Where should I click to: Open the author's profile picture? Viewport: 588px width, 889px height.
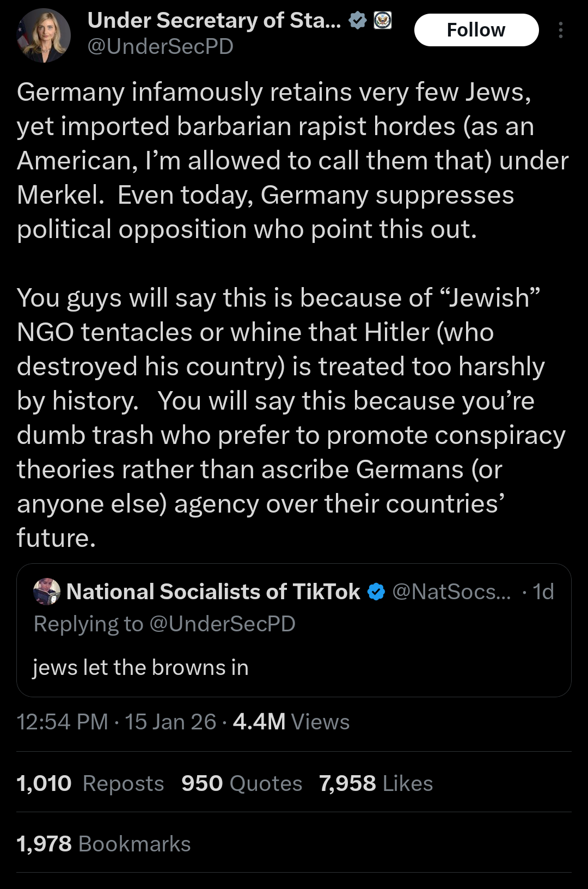pos(44,35)
